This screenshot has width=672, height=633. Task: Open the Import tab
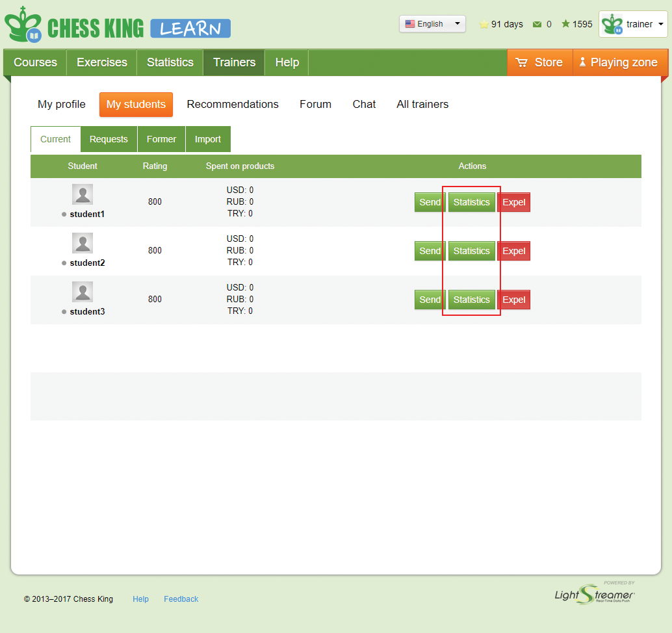pyautogui.click(x=208, y=139)
